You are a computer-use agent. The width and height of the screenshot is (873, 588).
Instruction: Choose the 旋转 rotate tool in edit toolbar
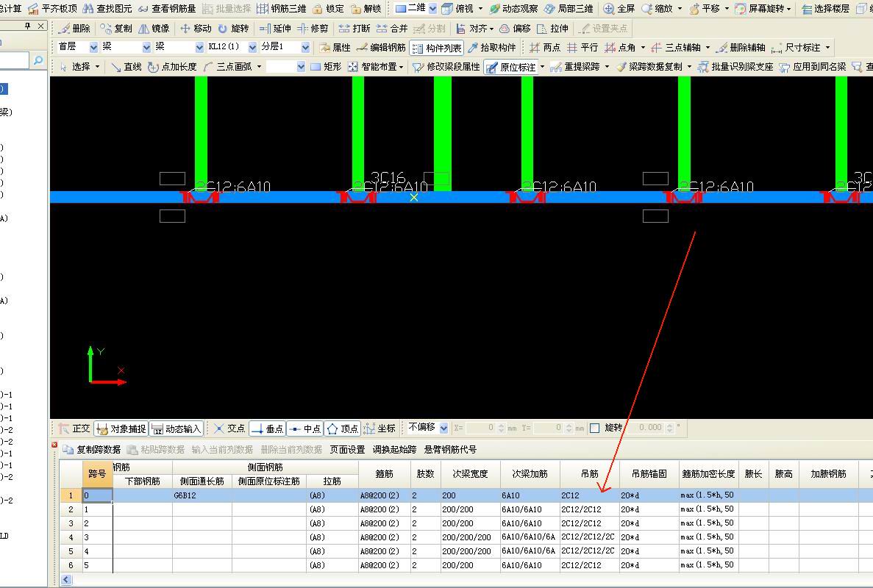[233, 29]
